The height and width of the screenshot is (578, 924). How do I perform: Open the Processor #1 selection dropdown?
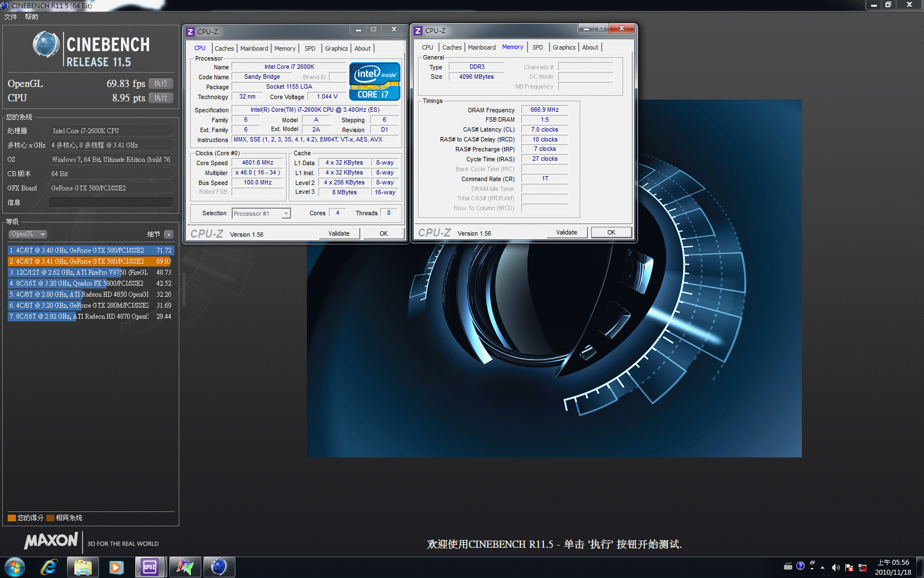pos(261,214)
